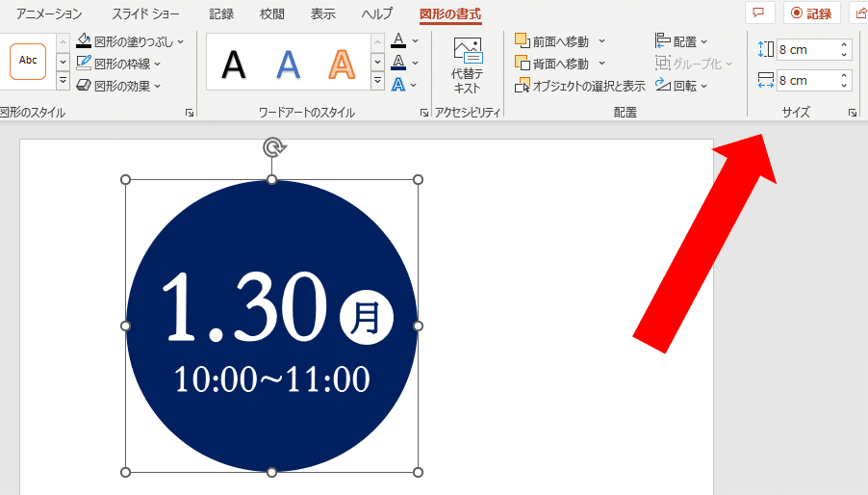Switch to the アニメーション tab
The height and width of the screenshot is (495, 868).
pyautogui.click(x=49, y=14)
